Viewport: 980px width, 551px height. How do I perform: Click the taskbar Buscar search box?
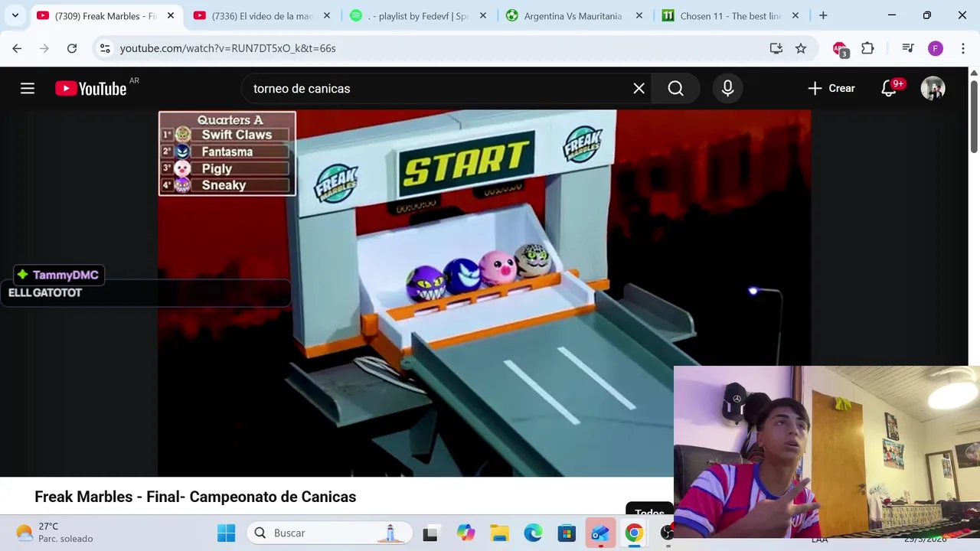329,533
